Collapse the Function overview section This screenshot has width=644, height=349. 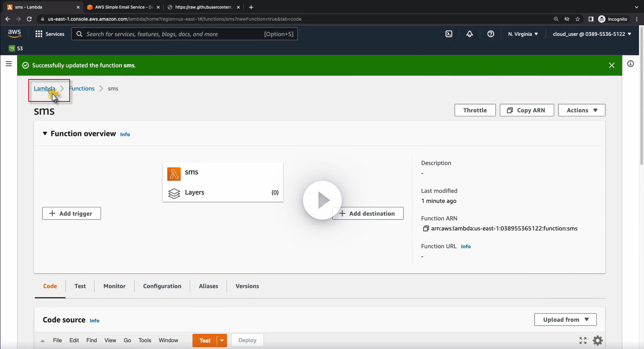45,133
